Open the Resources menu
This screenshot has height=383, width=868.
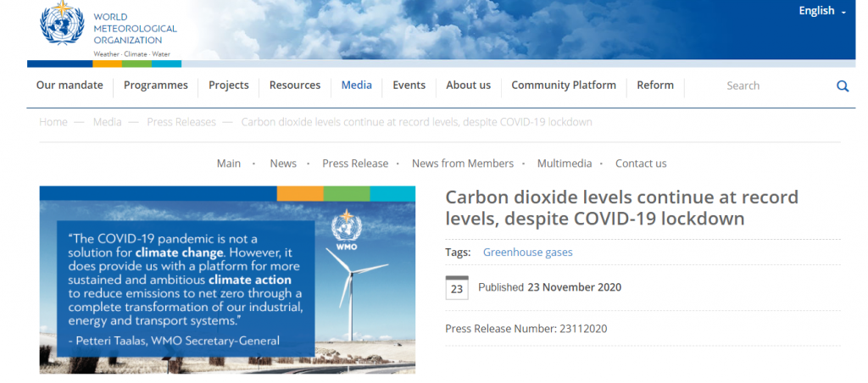pyautogui.click(x=295, y=86)
